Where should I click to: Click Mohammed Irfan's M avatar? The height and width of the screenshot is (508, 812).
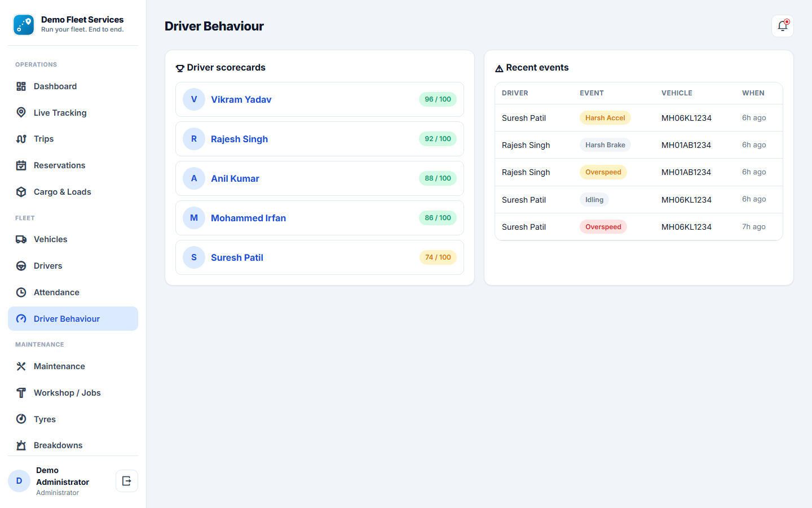pyautogui.click(x=194, y=218)
